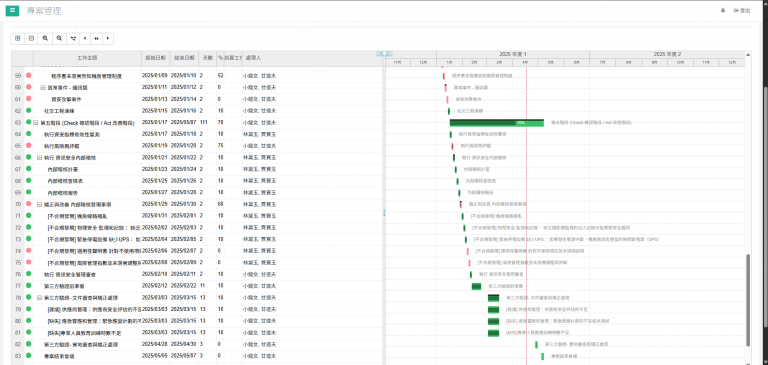
Task: Collapse row 66 internal audit group
Action: [39, 158]
